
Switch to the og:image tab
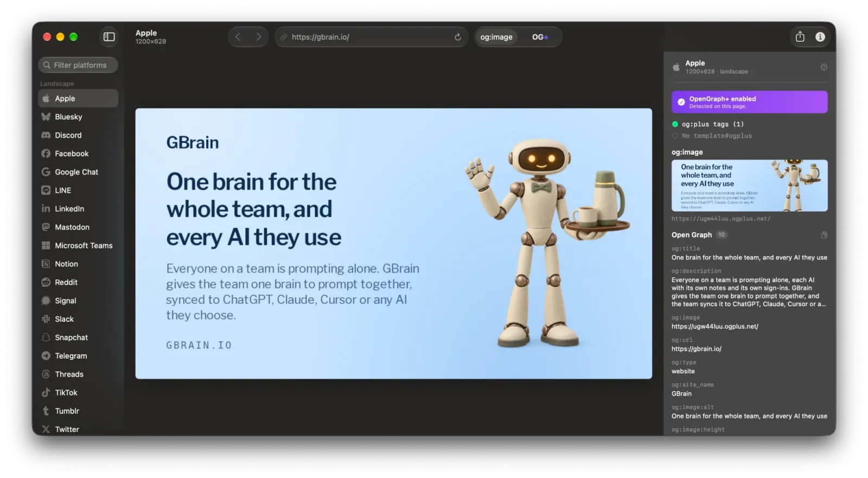[496, 37]
